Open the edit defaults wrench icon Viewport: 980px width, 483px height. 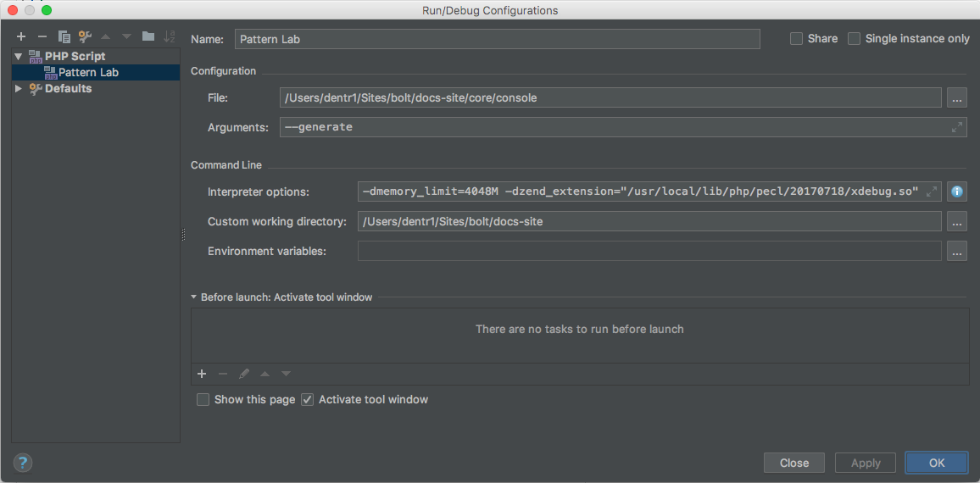pyautogui.click(x=85, y=36)
